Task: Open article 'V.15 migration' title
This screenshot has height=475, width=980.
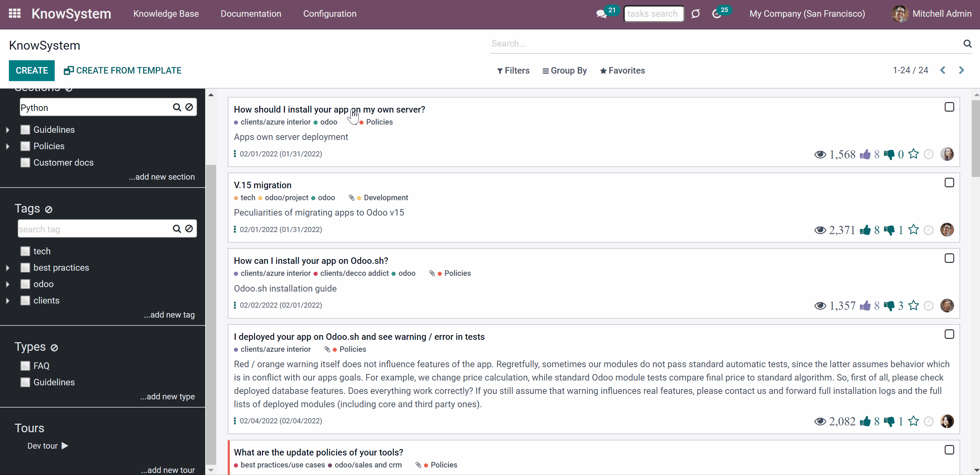Action: (262, 185)
